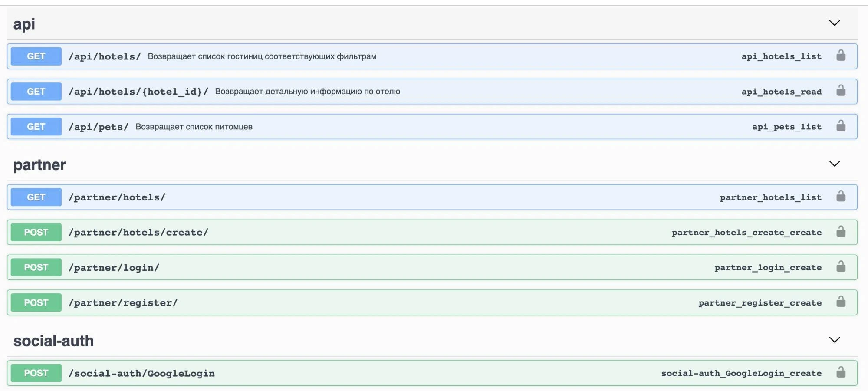The image size is (868, 391).
Task: Click the POST badge for /partner/register/
Action: (36, 302)
